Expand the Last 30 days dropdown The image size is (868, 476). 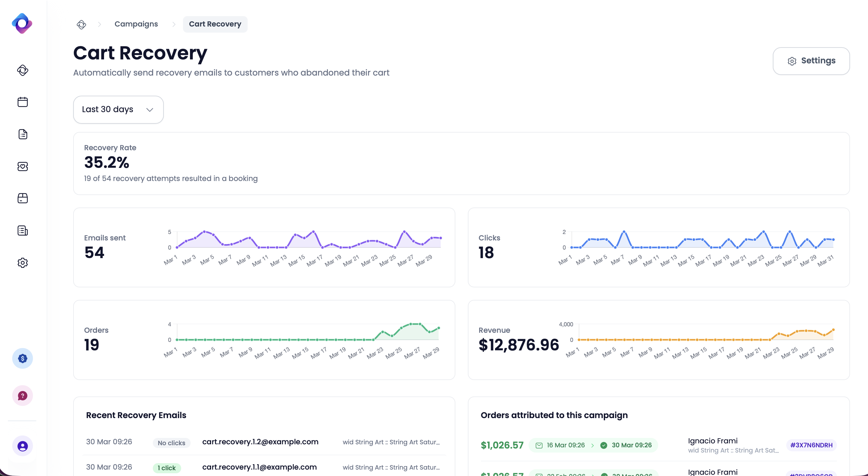(118, 109)
